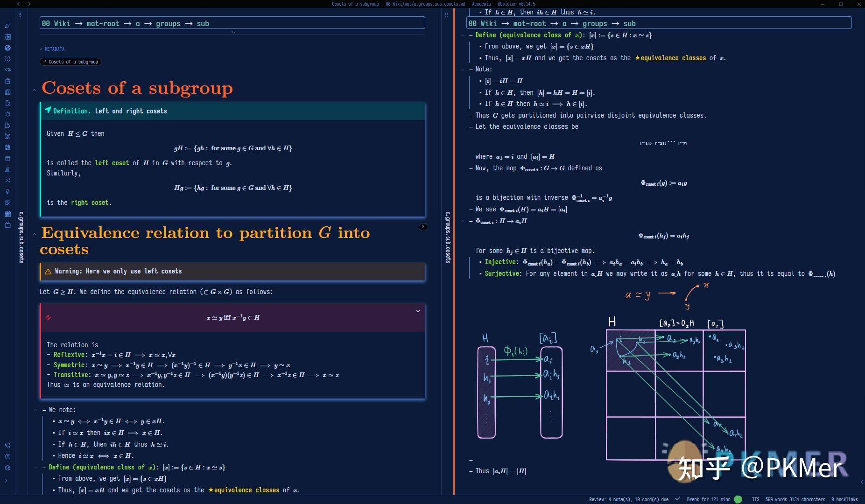Collapse the METADATA section
The width and height of the screenshot is (865, 504).
click(52, 49)
